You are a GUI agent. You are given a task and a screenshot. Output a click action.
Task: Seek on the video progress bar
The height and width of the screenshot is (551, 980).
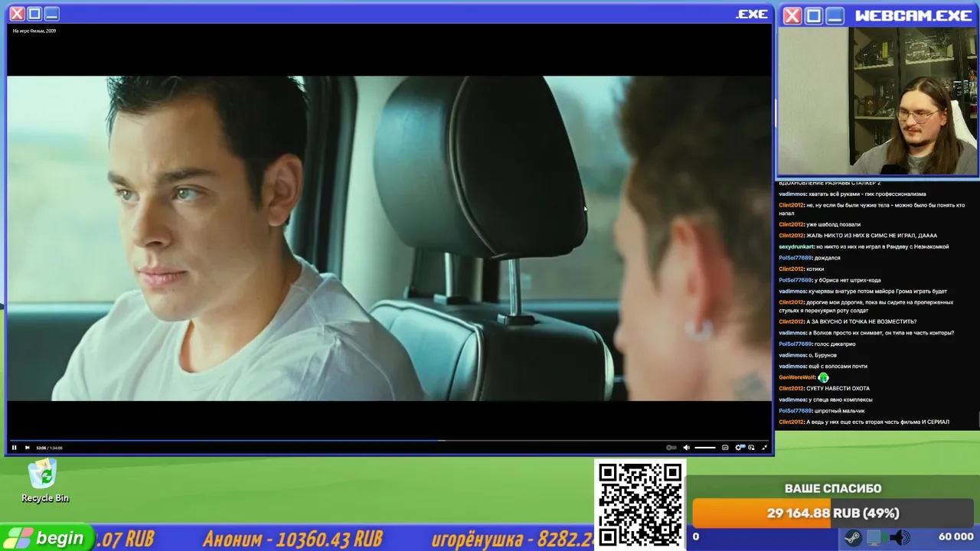[x=389, y=440]
